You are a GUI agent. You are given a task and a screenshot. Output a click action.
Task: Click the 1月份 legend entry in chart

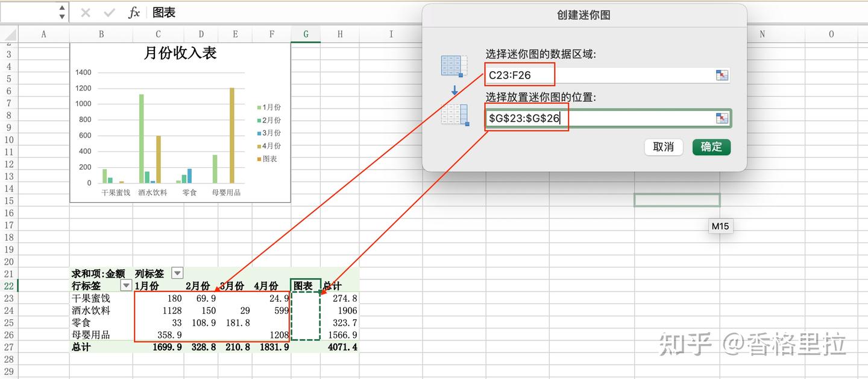point(268,107)
